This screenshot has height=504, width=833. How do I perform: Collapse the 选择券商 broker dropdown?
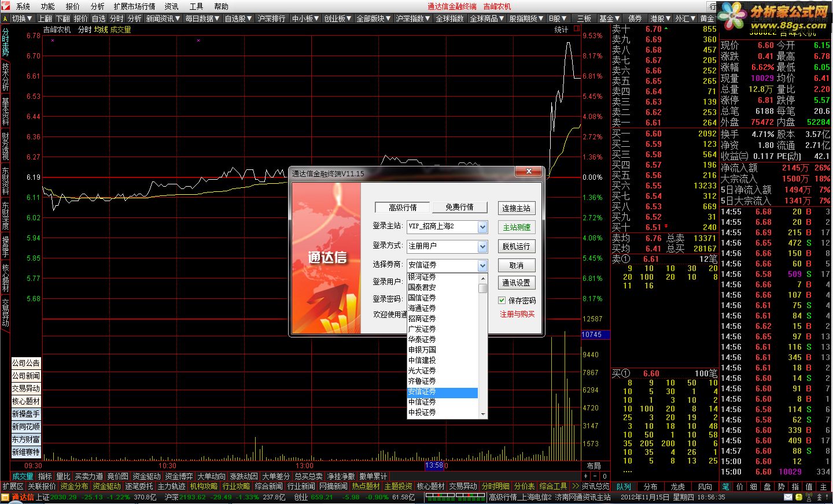pyautogui.click(x=482, y=266)
